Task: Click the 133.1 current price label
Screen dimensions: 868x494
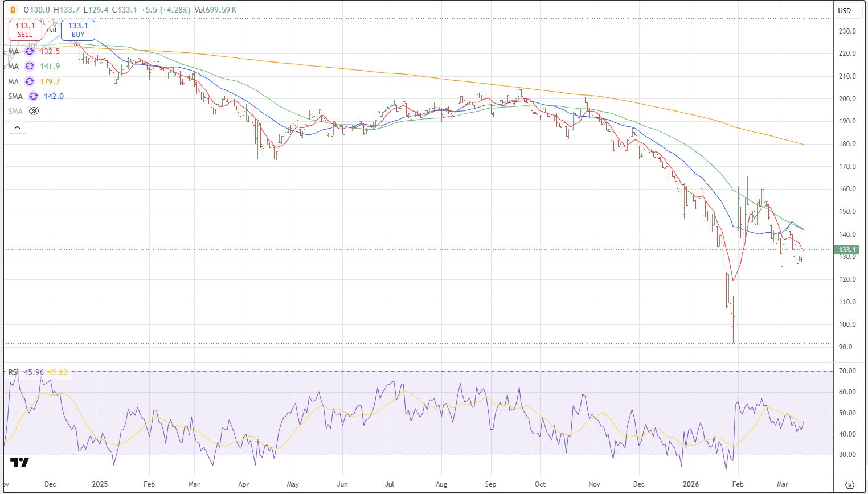Action: click(846, 250)
